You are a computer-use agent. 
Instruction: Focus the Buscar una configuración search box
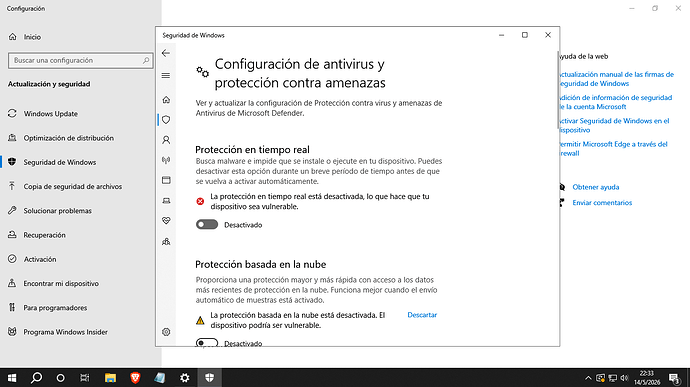[x=81, y=60]
